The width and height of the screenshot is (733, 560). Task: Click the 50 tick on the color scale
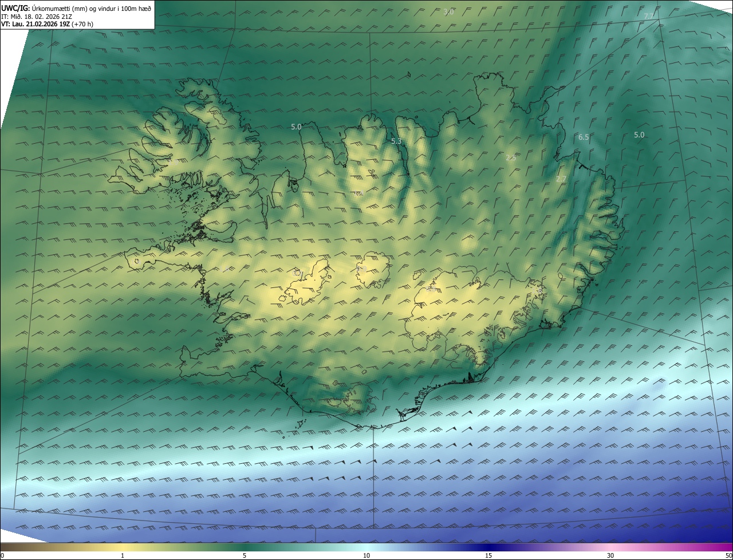[x=728, y=555]
